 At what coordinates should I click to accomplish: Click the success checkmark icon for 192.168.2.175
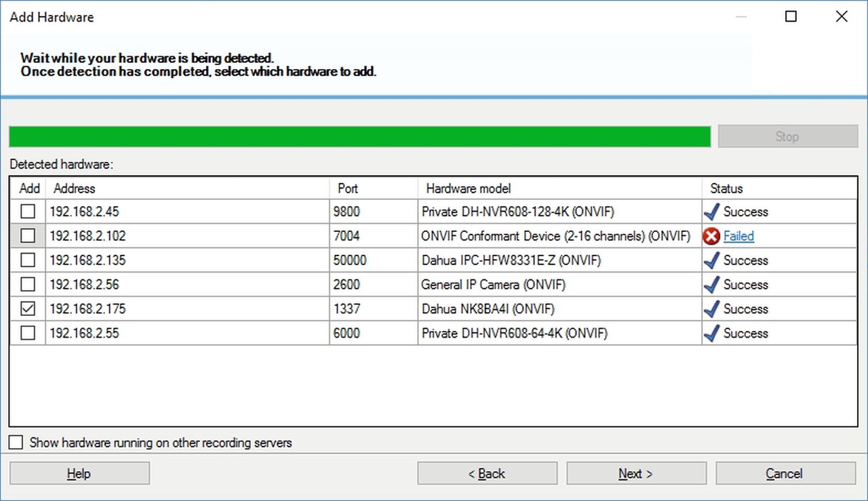(711, 309)
